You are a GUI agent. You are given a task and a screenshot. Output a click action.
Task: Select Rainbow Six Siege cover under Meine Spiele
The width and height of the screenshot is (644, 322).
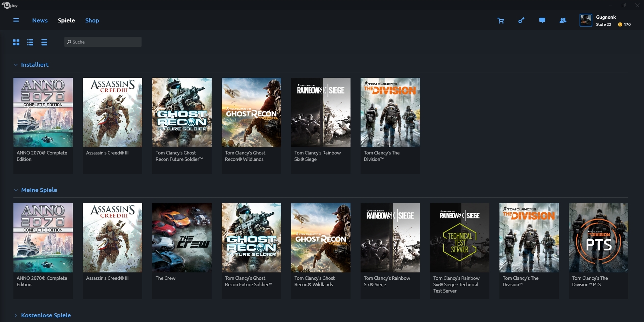pyautogui.click(x=390, y=238)
